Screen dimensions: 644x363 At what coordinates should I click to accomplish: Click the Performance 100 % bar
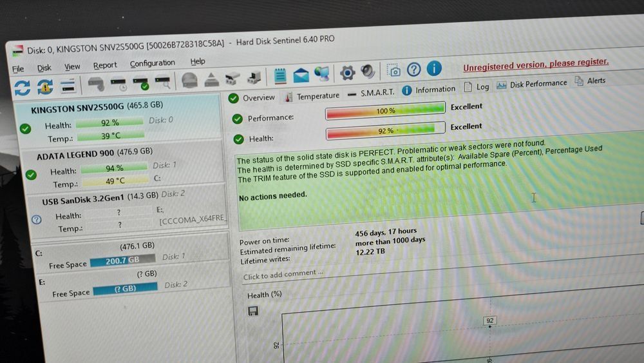tap(385, 111)
